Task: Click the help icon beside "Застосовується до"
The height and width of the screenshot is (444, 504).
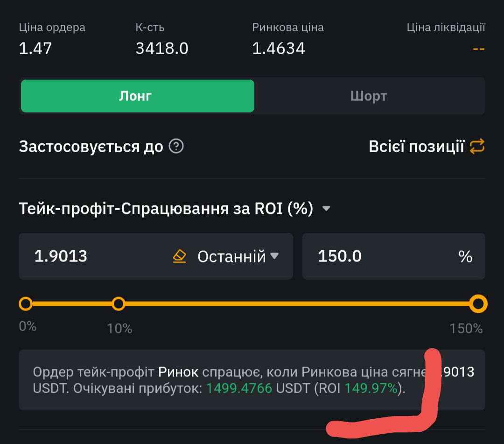Action: (x=176, y=147)
